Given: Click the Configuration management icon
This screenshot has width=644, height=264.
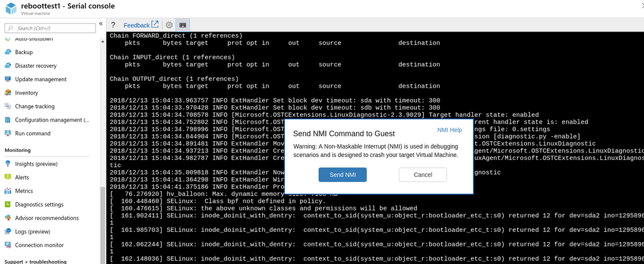Looking at the screenshot, I should (x=8, y=120).
